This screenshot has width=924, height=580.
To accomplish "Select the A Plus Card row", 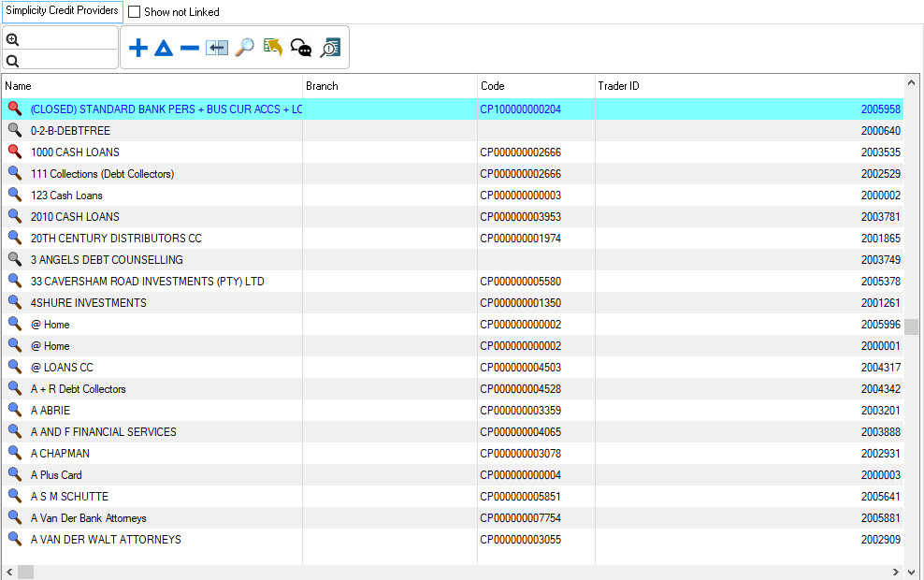I will coord(56,475).
